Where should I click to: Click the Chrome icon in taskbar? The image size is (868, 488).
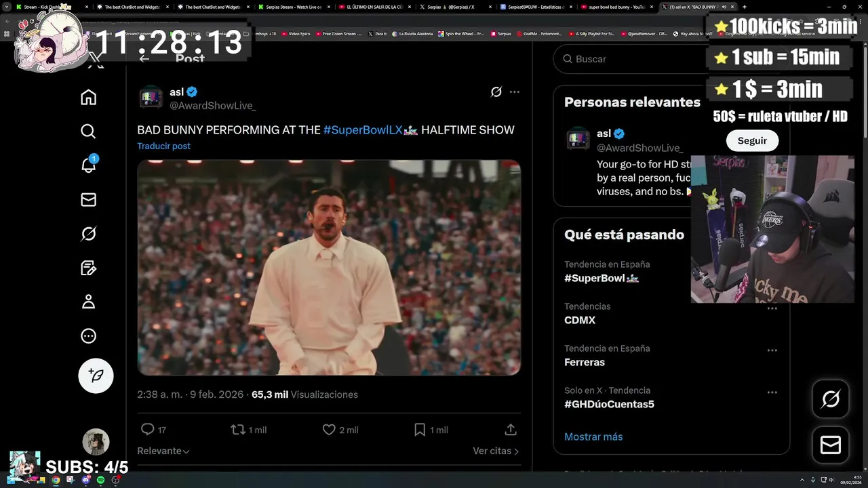point(56,480)
